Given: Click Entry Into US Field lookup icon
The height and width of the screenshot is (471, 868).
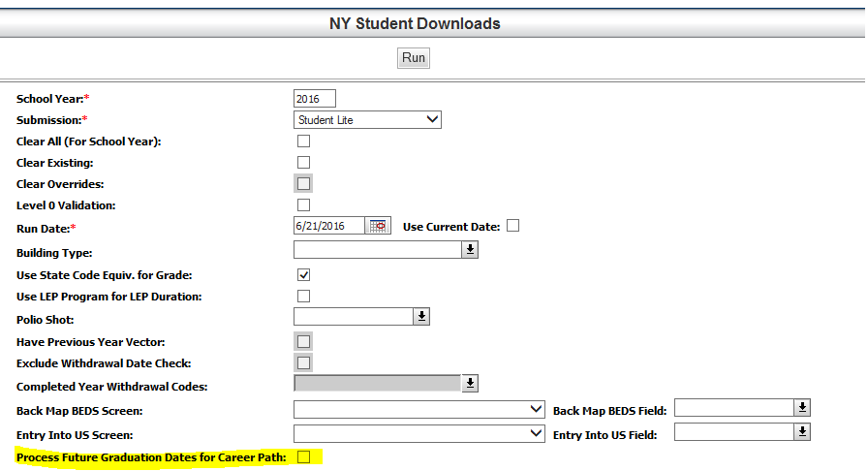Looking at the screenshot, I should pyautogui.click(x=802, y=432).
